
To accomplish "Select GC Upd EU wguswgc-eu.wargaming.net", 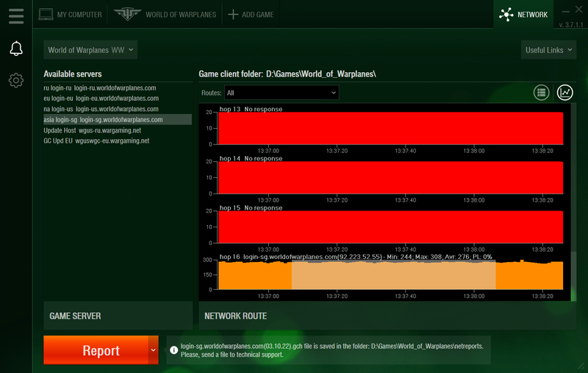I will (118, 141).
